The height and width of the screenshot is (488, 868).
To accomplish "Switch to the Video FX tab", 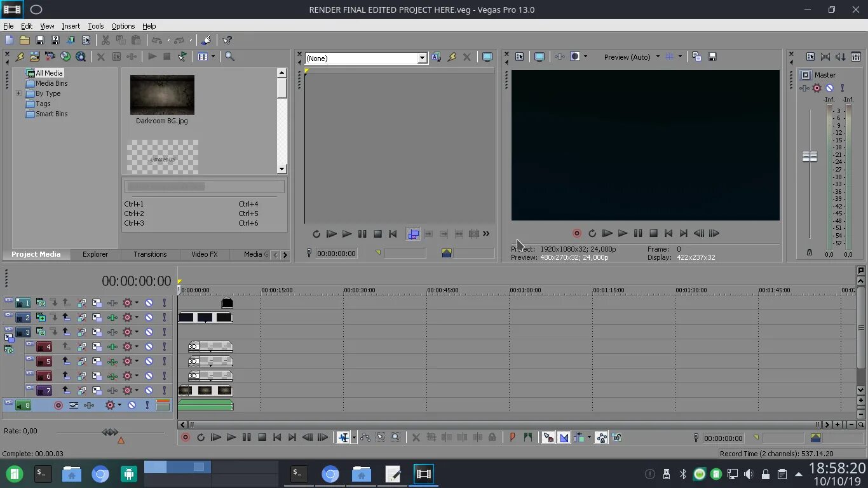I will click(x=205, y=254).
